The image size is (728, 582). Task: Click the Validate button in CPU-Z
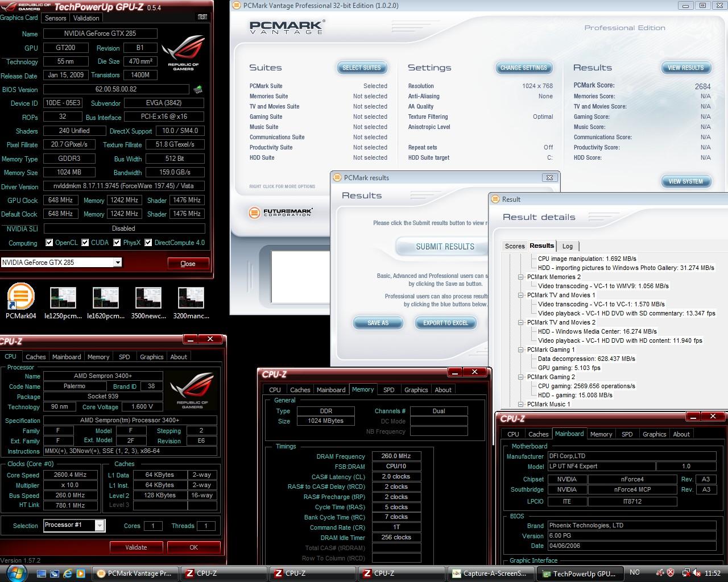pos(136,547)
